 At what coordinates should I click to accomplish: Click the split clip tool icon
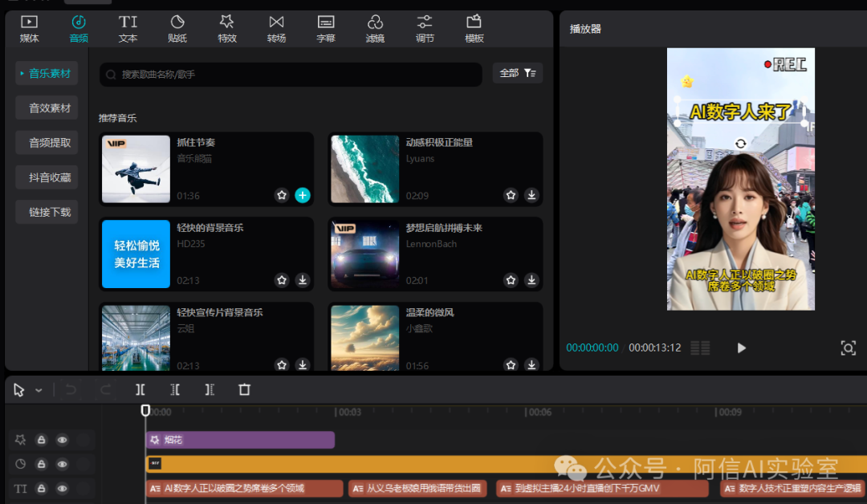point(140,390)
